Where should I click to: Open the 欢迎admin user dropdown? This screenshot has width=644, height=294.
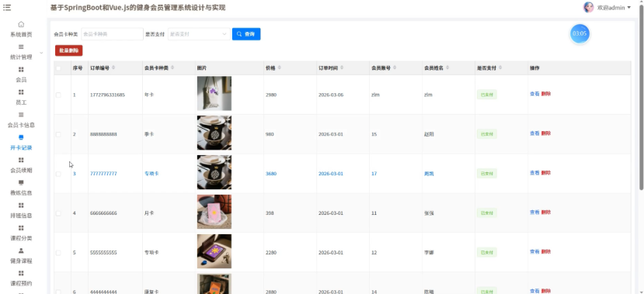coord(607,8)
